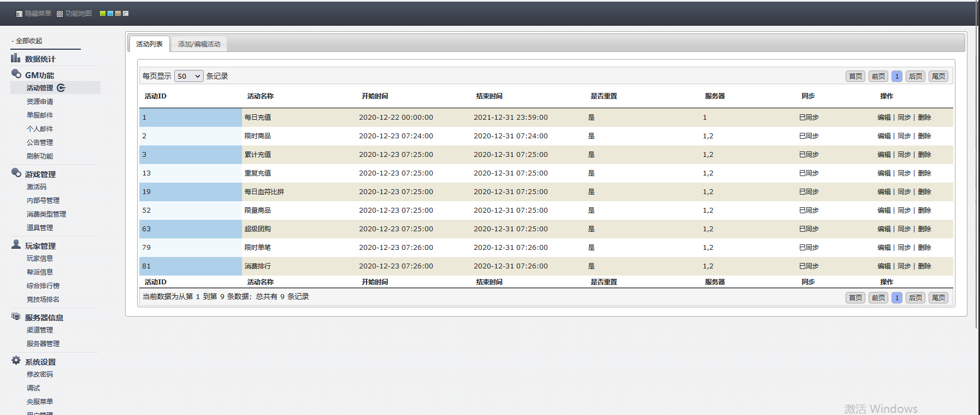The height and width of the screenshot is (415, 980).
Task: Open 资源申请 in the sidebar
Action: point(40,102)
